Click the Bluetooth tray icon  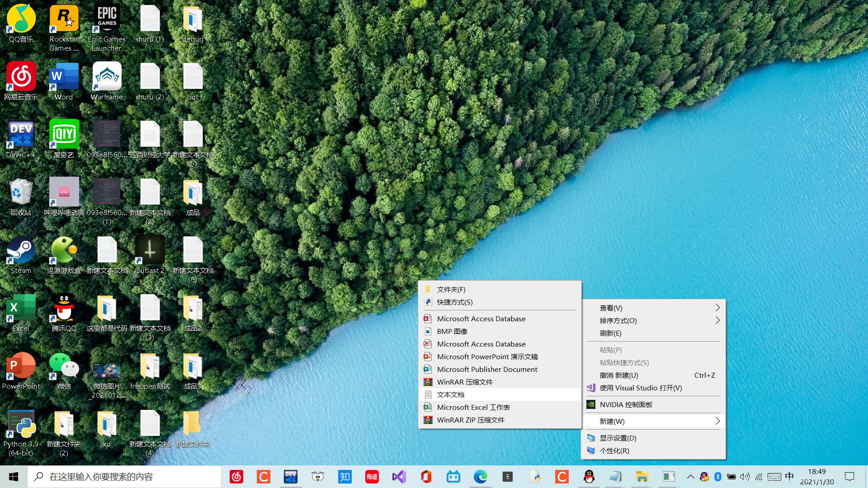717,477
